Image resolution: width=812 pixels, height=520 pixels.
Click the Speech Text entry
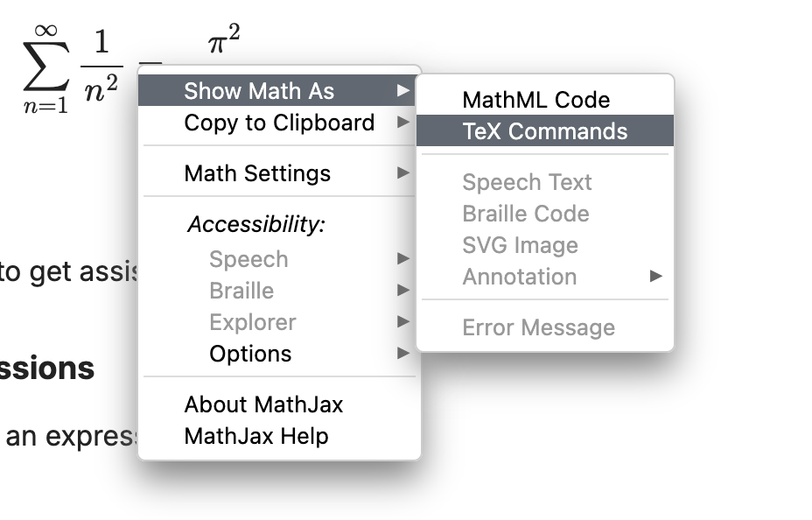coord(527,182)
